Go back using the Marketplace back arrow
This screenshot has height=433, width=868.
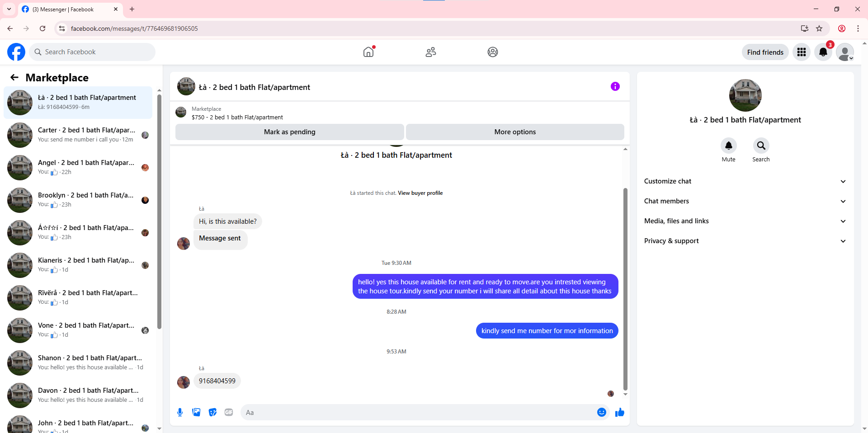(x=14, y=77)
